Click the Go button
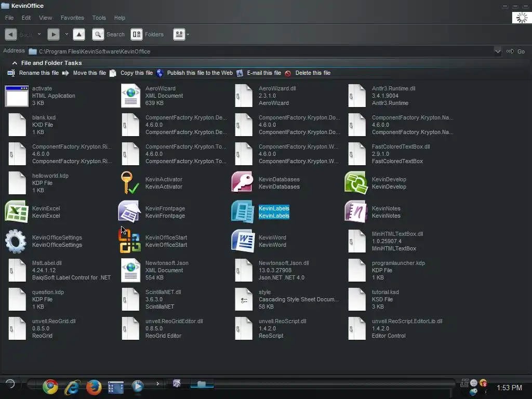 [516, 51]
